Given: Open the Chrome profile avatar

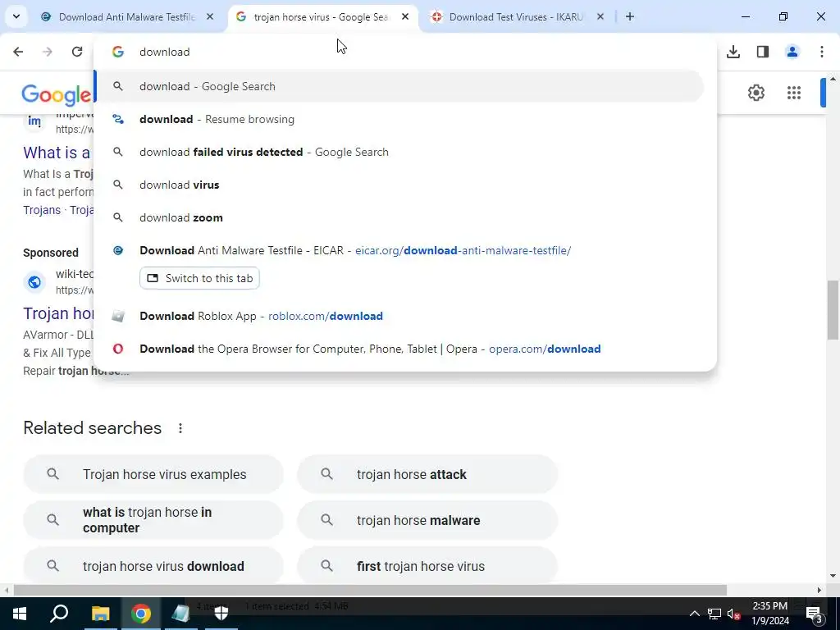Looking at the screenshot, I should pyautogui.click(x=792, y=52).
